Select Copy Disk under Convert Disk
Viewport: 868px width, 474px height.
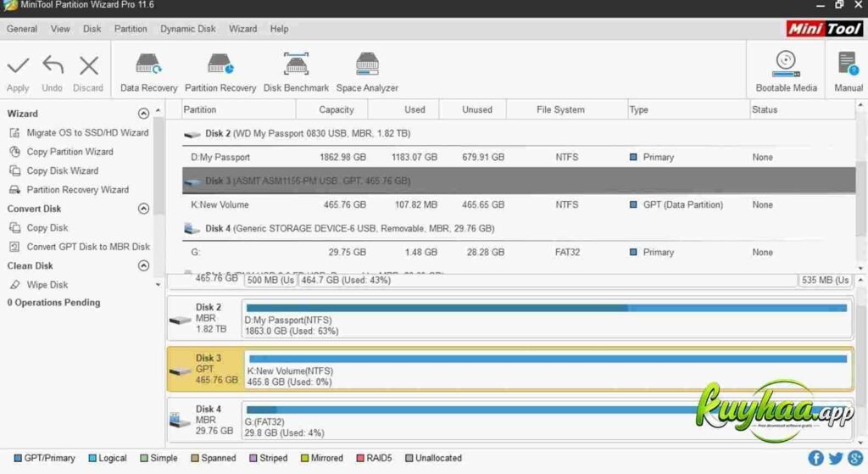[47, 227]
